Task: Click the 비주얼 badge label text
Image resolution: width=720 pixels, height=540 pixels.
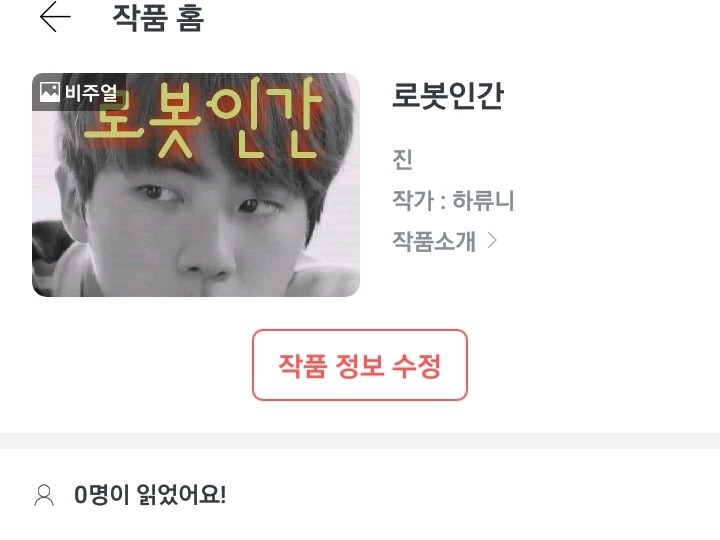Action: click(x=91, y=93)
